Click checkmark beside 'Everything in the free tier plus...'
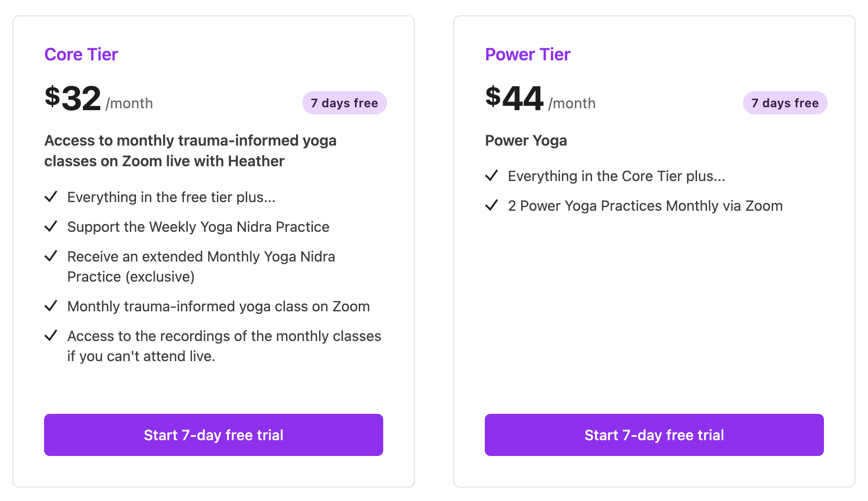 51,196
